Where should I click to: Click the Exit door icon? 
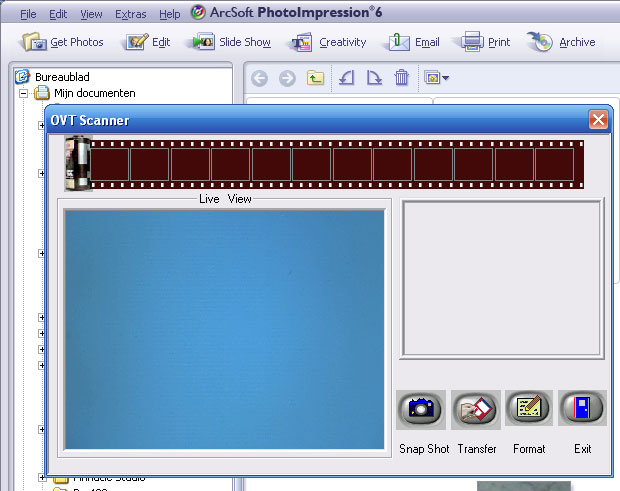(582, 408)
